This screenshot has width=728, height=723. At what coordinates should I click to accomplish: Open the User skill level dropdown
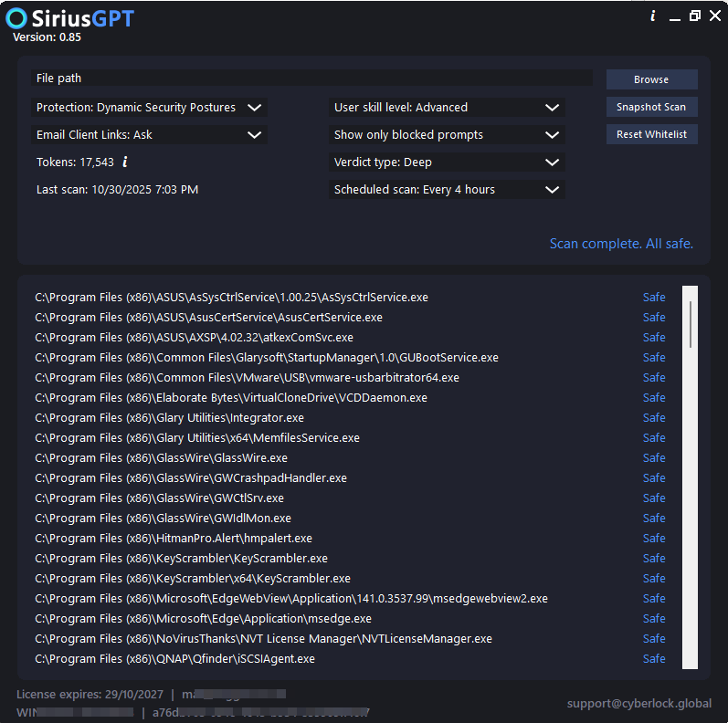pyautogui.click(x=447, y=107)
